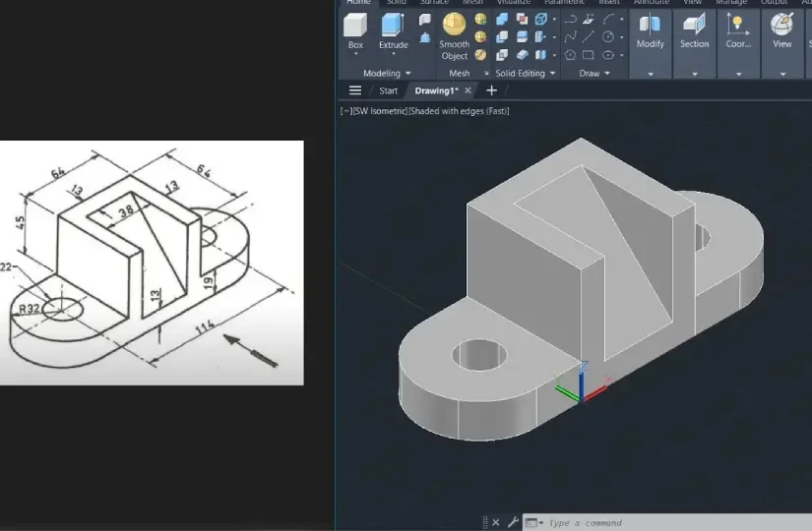
Task: Select the Polyline draw tool
Action: [570, 20]
